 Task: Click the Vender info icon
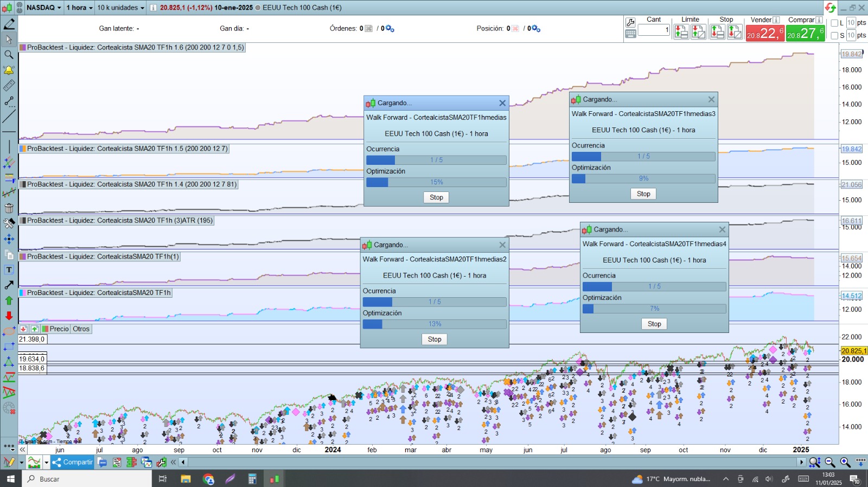click(776, 20)
